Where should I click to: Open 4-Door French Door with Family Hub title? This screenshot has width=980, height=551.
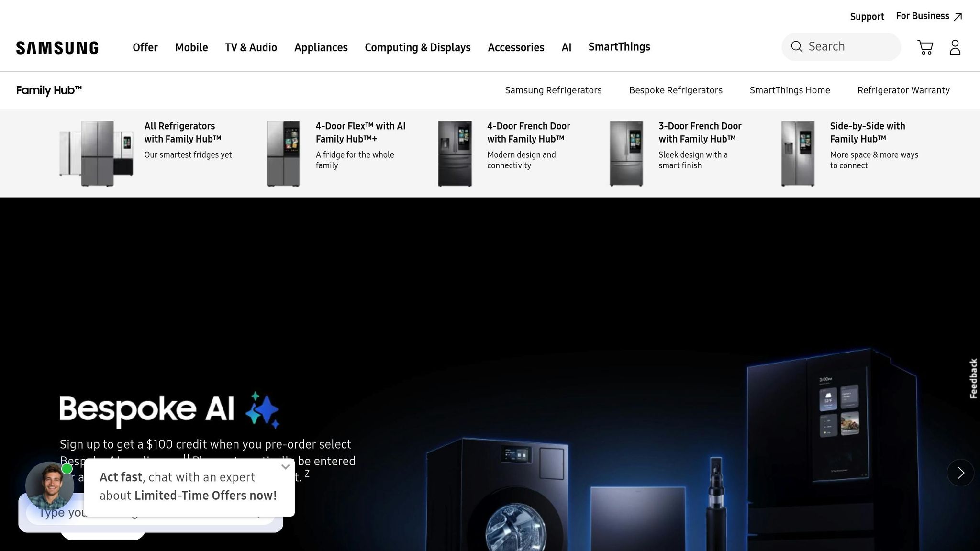click(529, 132)
